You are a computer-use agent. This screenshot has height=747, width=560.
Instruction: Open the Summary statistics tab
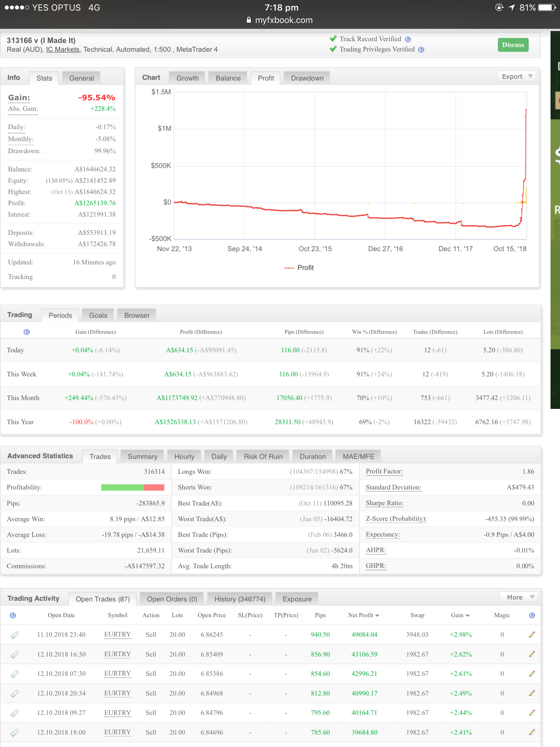click(x=142, y=457)
